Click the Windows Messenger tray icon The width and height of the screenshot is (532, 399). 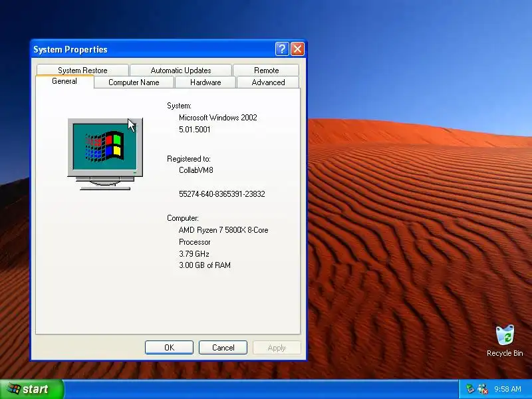[483, 389]
